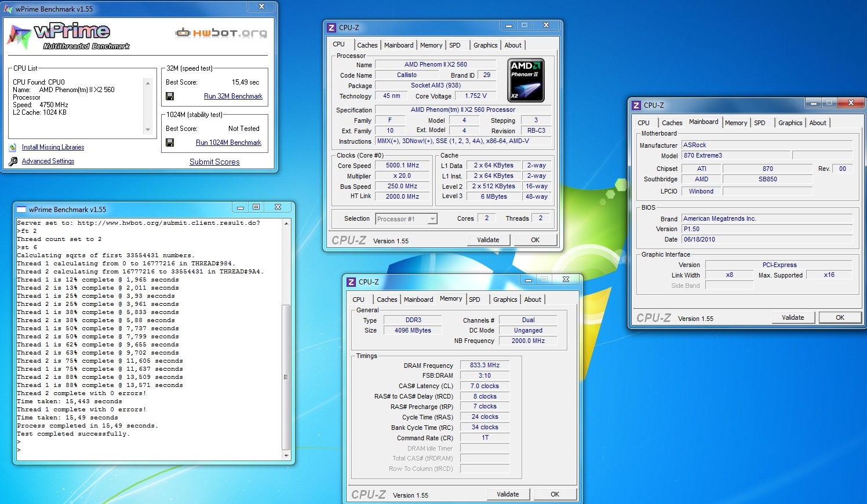Click the Run 1024M Benchmark link

pyautogui.click(x=228, y=143)
